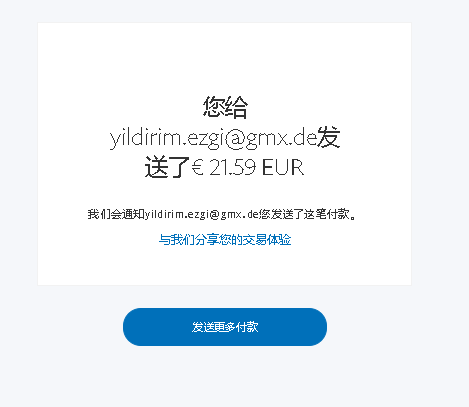Select the large yildirim.ezgi@gmx.de recipient email
Viewport: 469px width, 407px height.
213,138
